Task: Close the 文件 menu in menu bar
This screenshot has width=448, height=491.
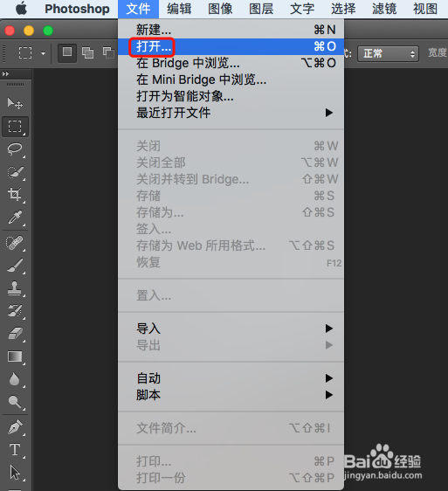Action: coord(138,9)
